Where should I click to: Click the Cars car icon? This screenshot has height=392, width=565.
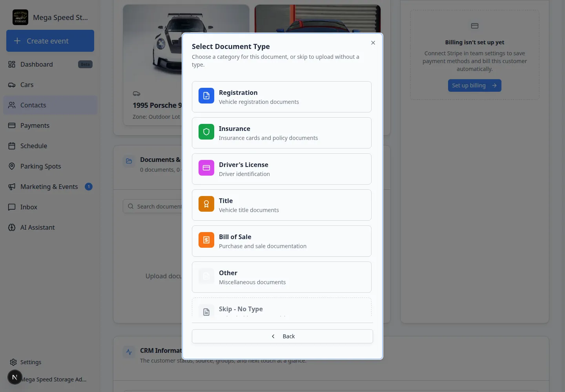click(12, 85)
